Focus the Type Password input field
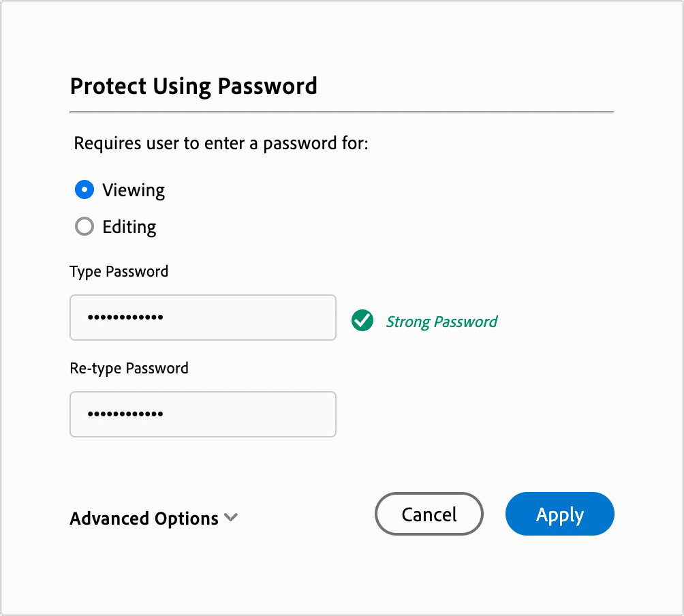This screenshot has width=684, height=616. click(202, 318)
